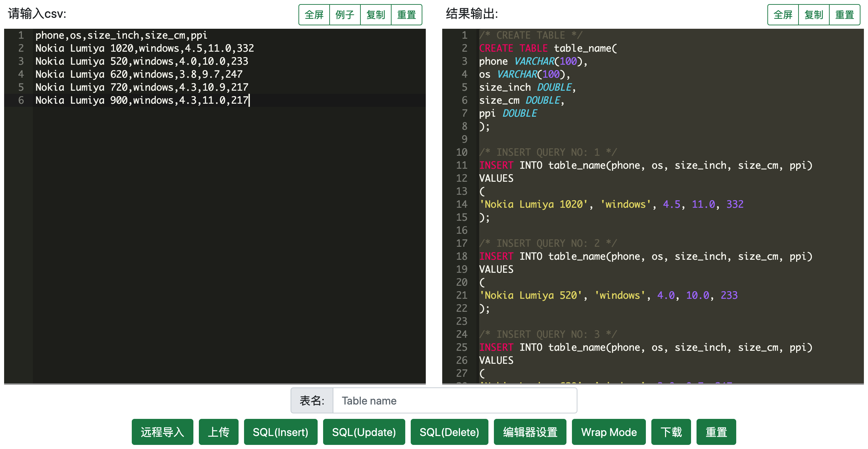Screen dimensions: 868x449
Task: Click line number 6 in CSV editor
Action: click(21, 100)
